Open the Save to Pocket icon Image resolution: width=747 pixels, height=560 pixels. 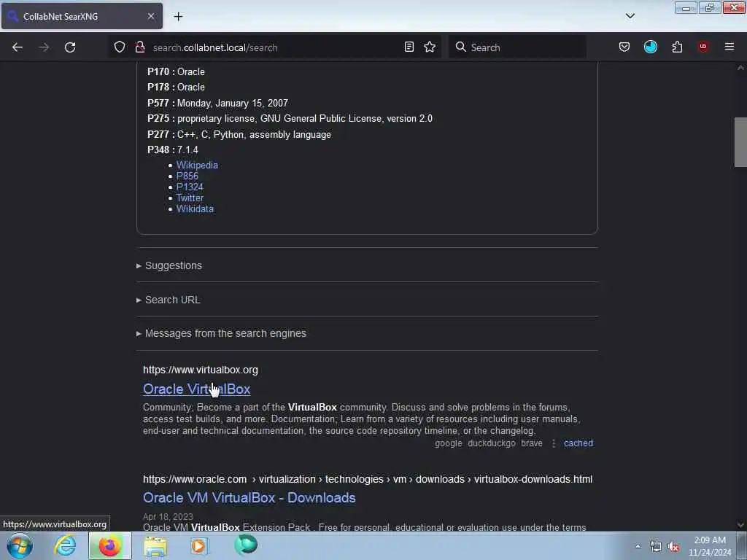coord(624,47)
